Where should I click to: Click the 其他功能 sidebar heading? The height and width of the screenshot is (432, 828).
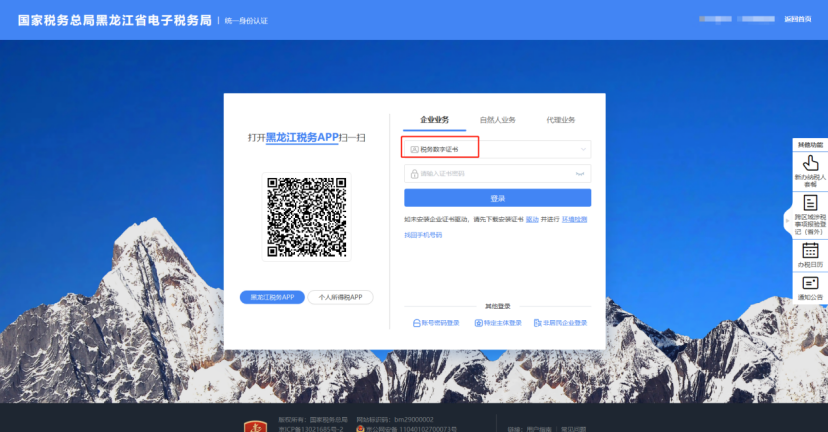coord(810,145)
